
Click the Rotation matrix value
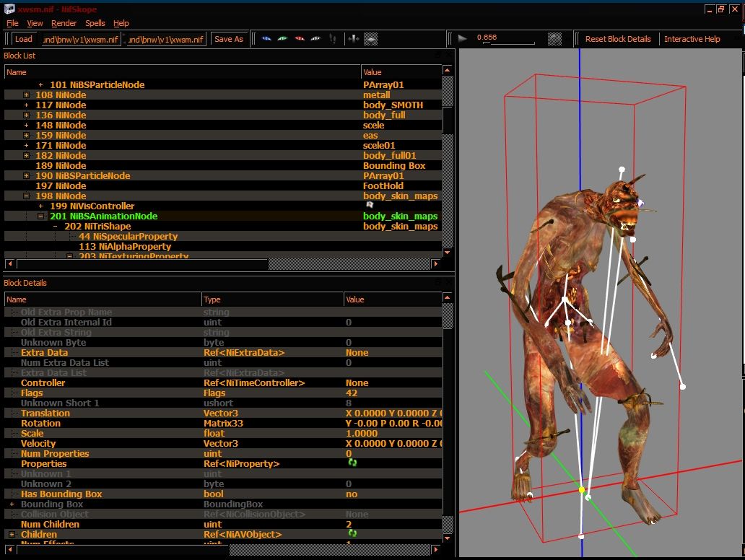pos(393,423)
